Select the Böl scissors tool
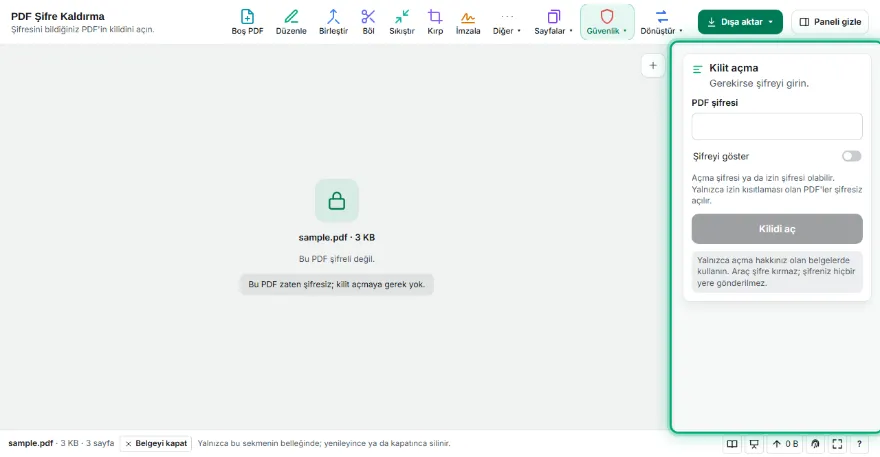The width and height of the screenshot is (880, 457). [368, 22]
